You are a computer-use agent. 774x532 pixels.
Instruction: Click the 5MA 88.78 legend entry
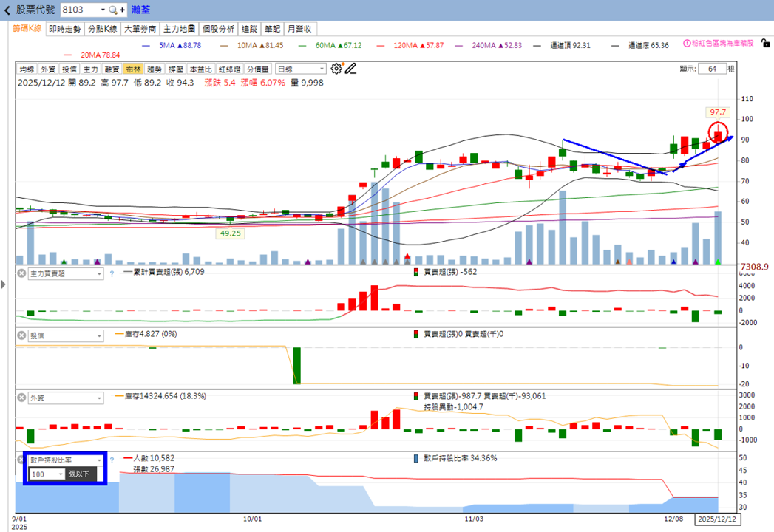pyautogui.click(x=172, y=45)
